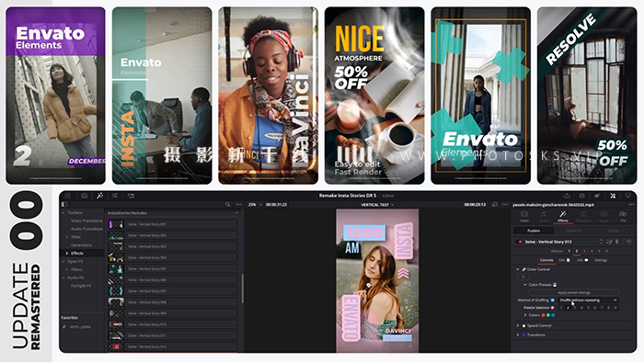644x362 pixels.
Task: Switch to Inspector Audio icon tab
Action: coord(544,217)
